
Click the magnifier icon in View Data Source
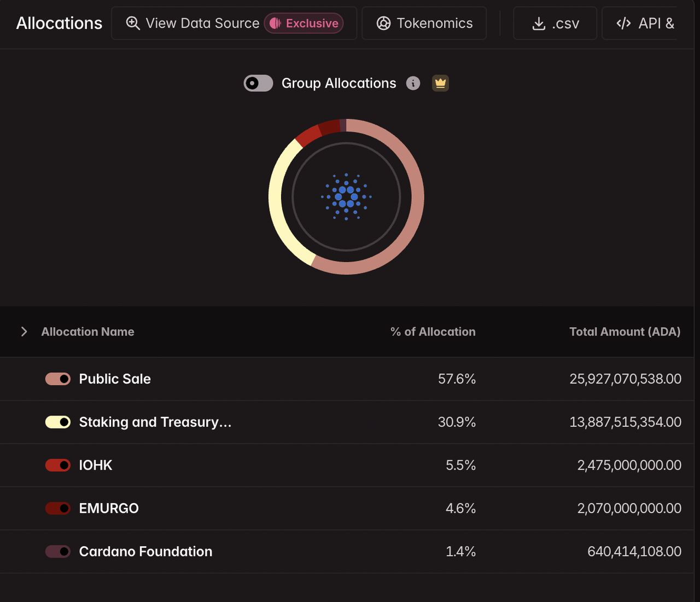click(x=133, y=23)
